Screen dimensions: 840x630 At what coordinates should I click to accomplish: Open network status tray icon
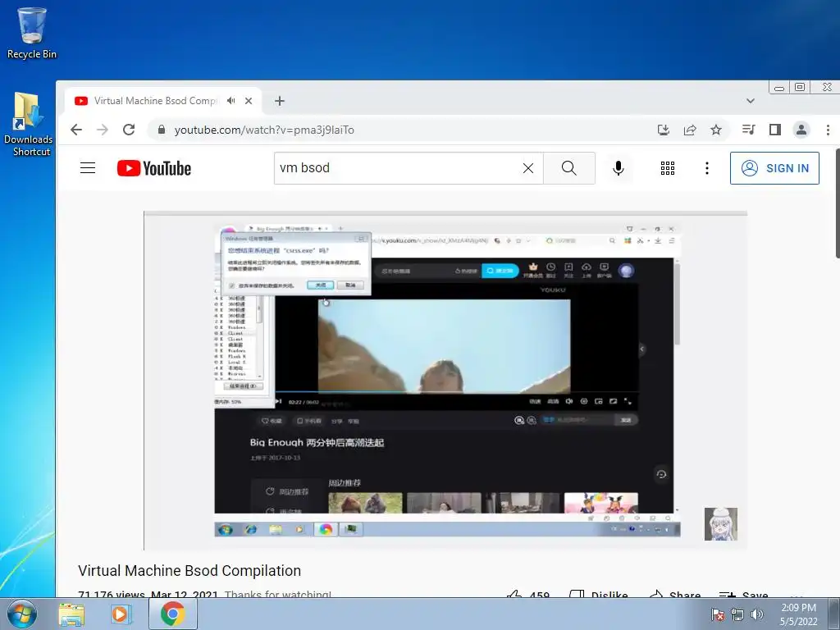(x=737, y=614)
